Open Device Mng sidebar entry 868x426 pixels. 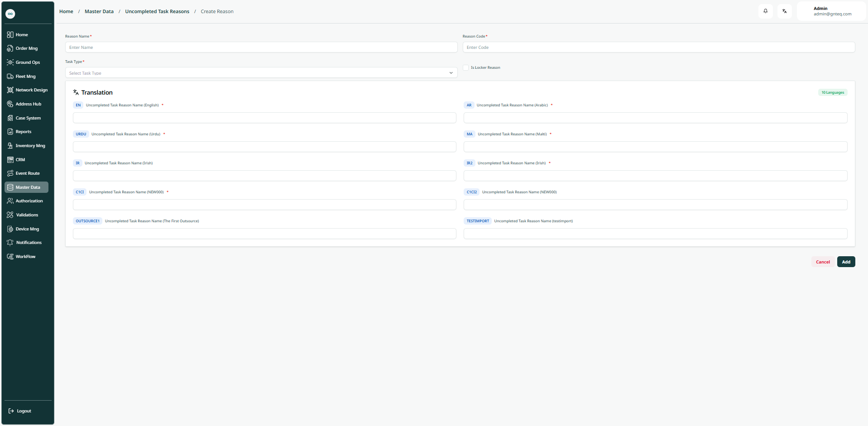coord(27,229)
